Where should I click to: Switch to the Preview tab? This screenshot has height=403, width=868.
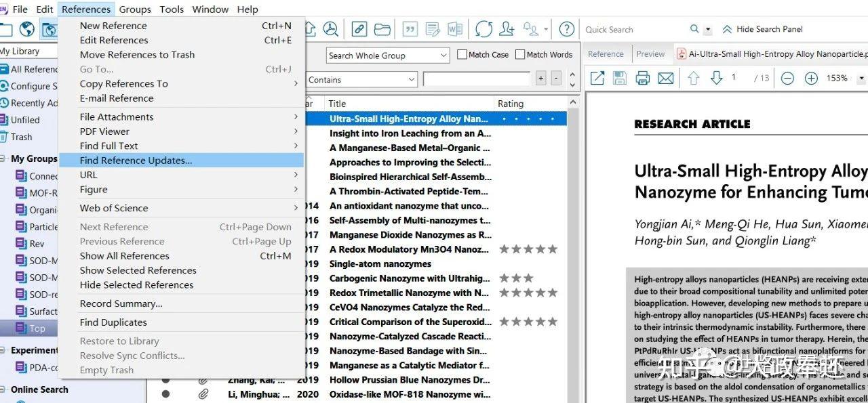(x=650, y=54)
